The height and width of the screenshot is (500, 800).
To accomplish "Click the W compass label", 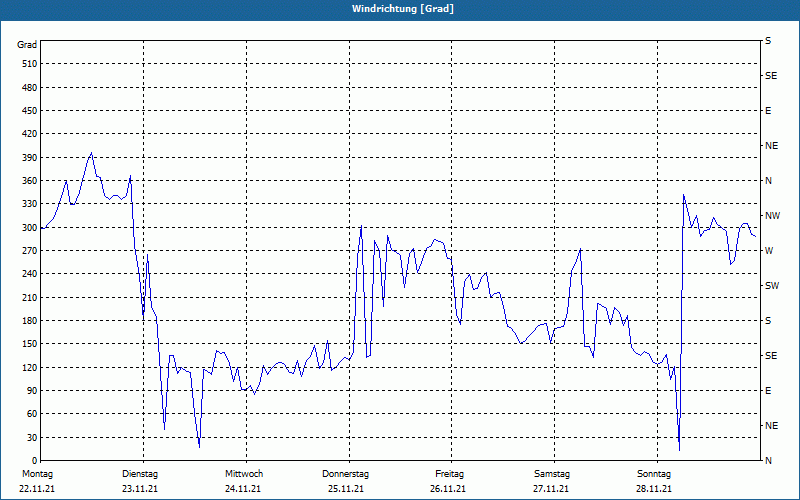I will pyautogui.click(x=769, y=251).
